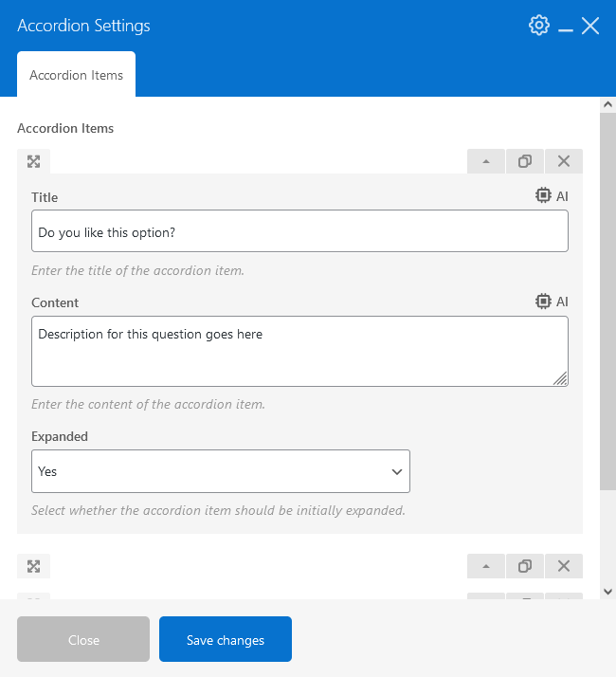Toggle the second accordion item's arrow
Viewport: 616px width, 677px height.
point(486,566)
